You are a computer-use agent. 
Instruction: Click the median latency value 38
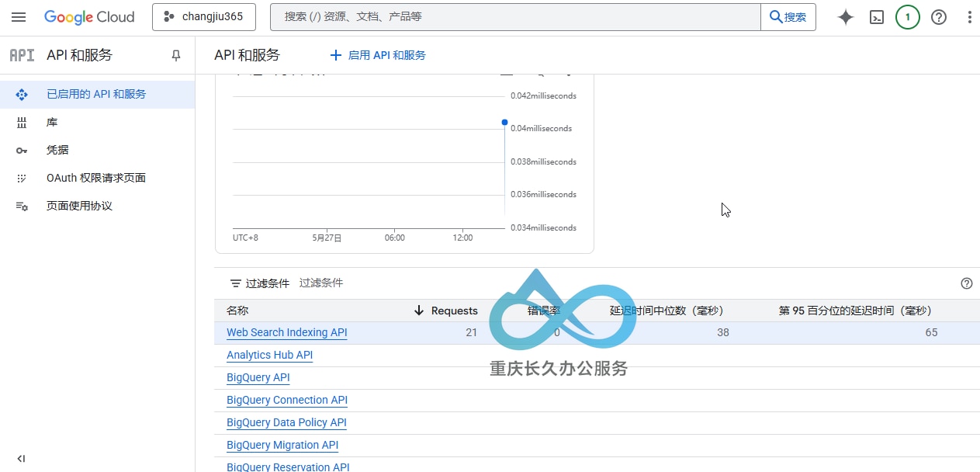722,332
